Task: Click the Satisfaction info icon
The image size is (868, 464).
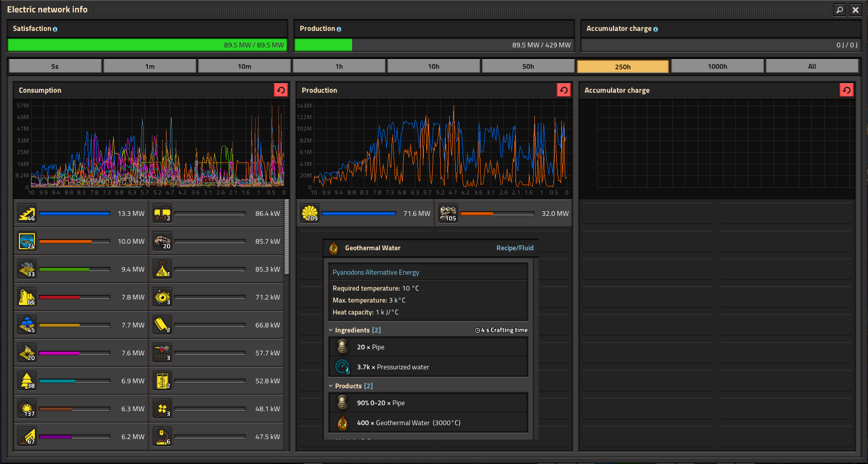Action: click(55, 29)
